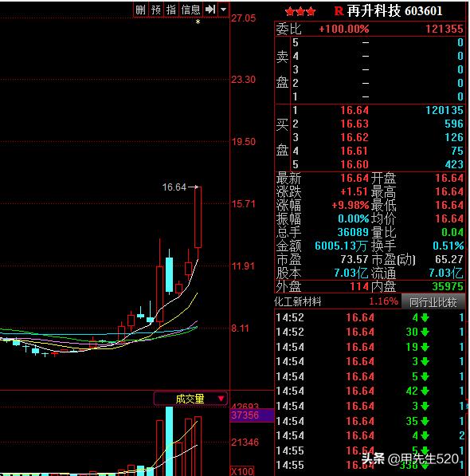Click the buy level 3 price 16.62

354,137
